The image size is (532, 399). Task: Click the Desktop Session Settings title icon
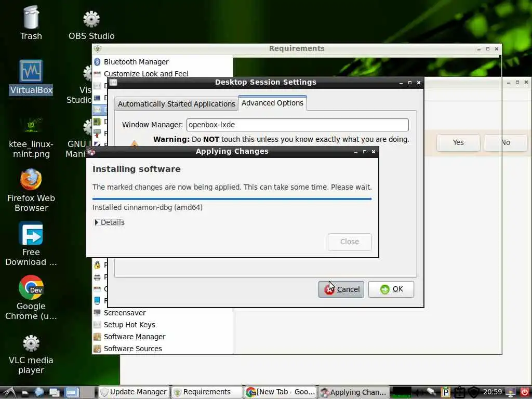click(x=113, y=82)
